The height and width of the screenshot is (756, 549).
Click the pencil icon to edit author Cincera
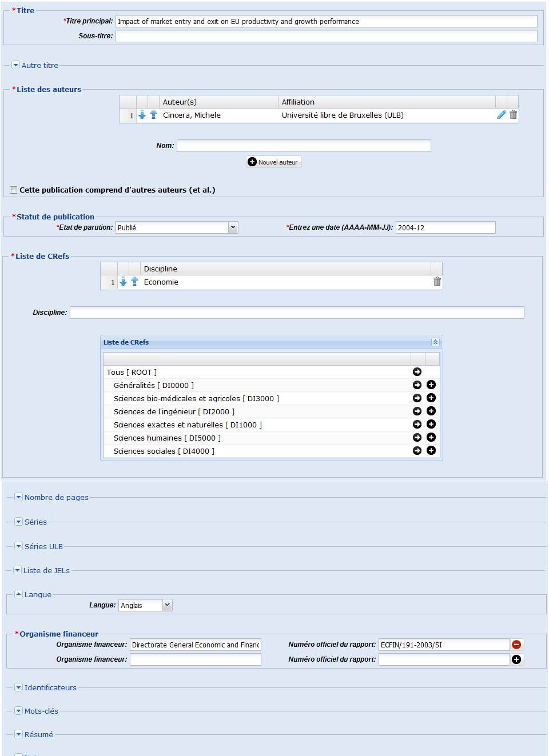click(x=501, y=115)
